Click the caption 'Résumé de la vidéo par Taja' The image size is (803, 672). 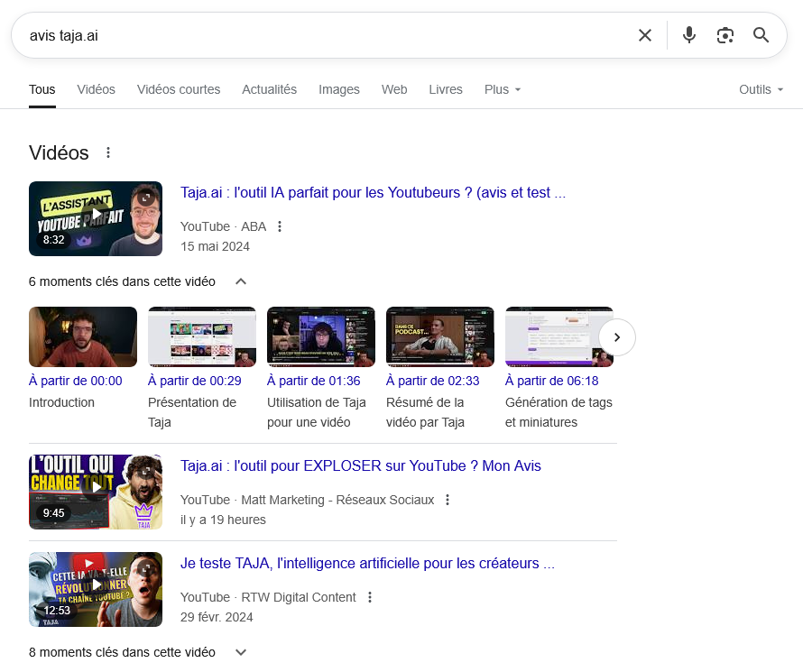click(x=426, y=412)
